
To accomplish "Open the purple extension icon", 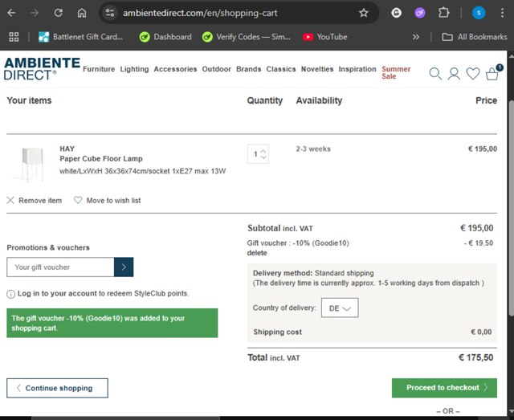I will pyautogui.click(x=420, y=13).
